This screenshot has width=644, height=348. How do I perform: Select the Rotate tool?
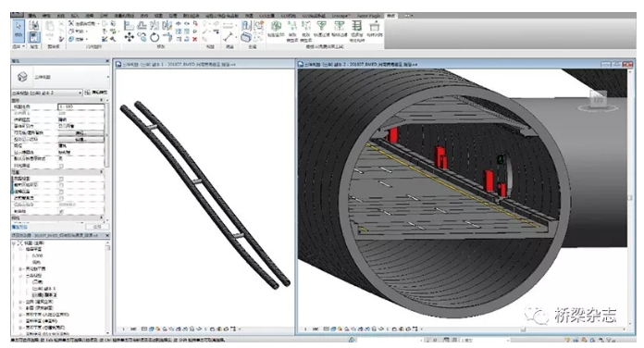tap(155, 37)
